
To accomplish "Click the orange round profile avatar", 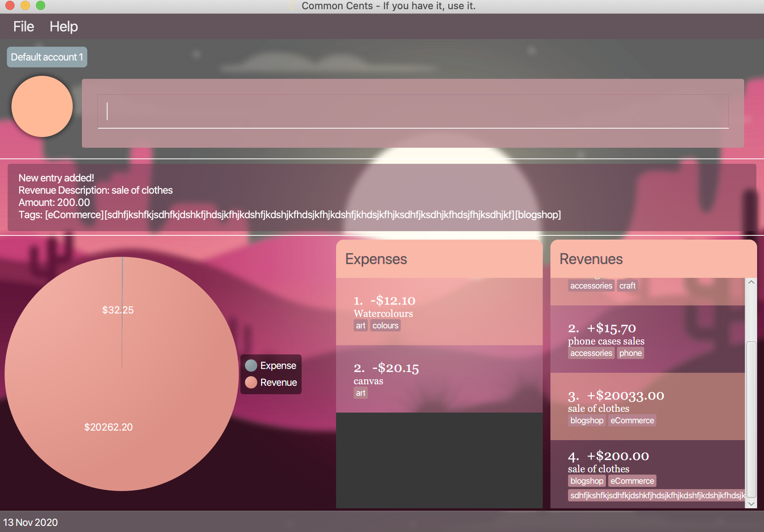I will (x=42, y=106).
